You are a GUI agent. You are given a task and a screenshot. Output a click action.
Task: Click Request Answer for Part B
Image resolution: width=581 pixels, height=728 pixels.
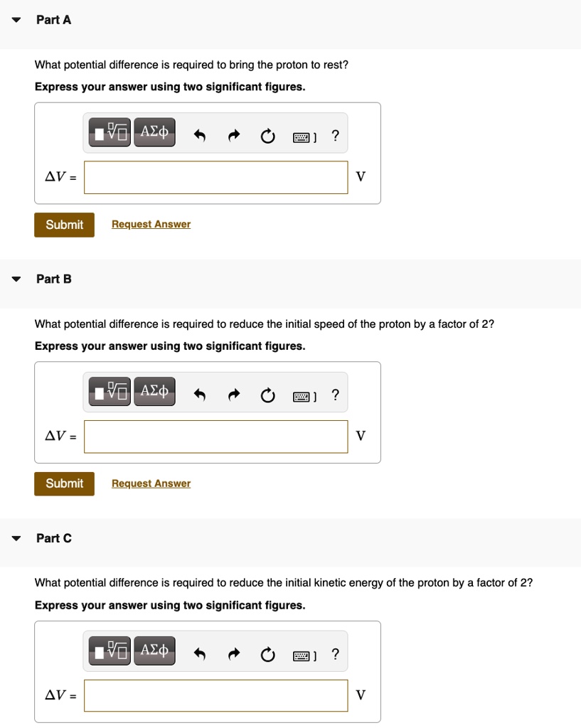150,483
